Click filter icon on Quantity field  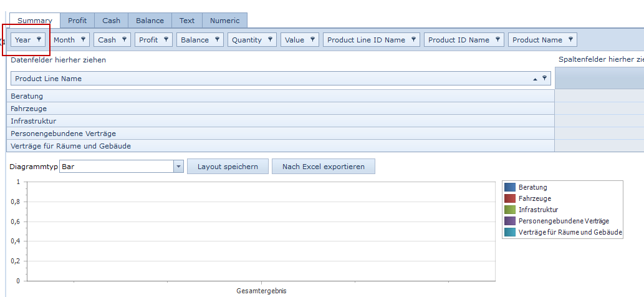coord(270,40)
